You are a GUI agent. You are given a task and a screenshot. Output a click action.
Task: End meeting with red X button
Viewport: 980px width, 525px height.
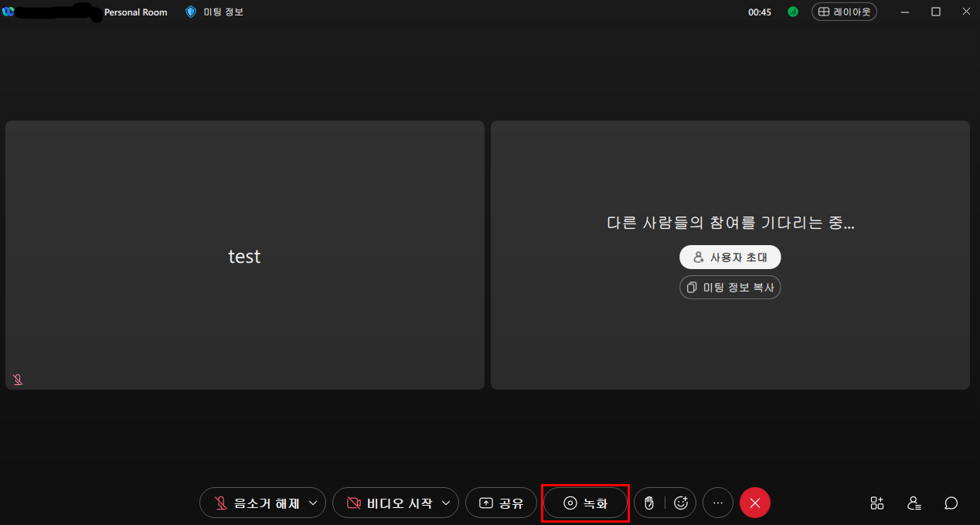[x=755, y=503]
